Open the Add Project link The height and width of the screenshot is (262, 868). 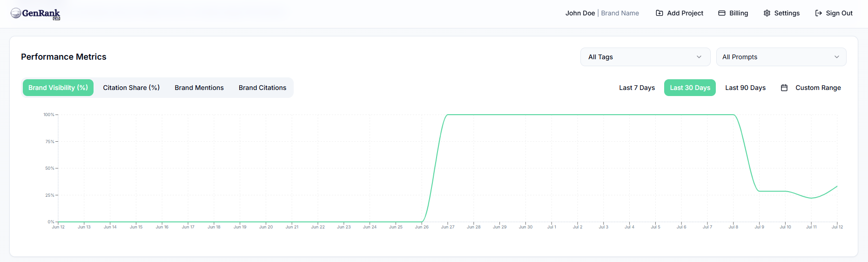point(680,13)
